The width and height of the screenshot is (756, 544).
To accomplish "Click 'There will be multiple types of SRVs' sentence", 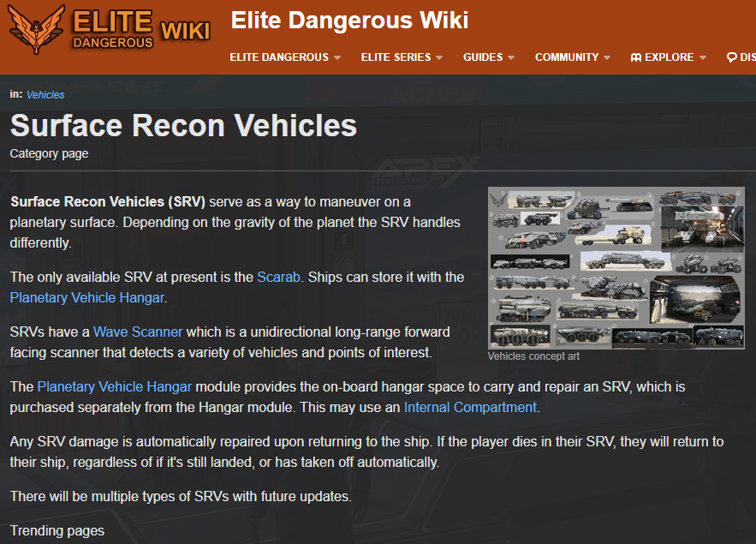I will 181,497.
